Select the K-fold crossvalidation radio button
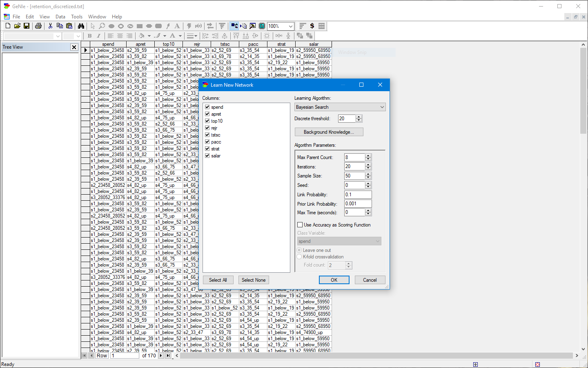The height and width of the screenshot is (368, 588). [x=300, y=257]
